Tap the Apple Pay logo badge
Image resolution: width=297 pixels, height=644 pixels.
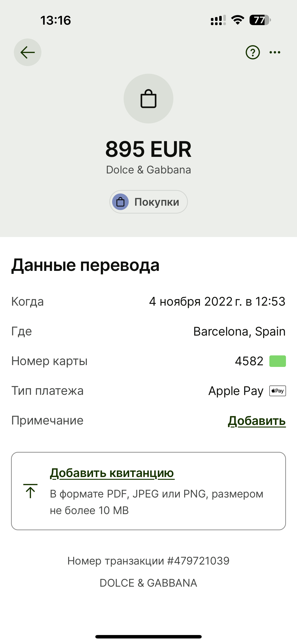pyautogui.click(x=277, y=391)
